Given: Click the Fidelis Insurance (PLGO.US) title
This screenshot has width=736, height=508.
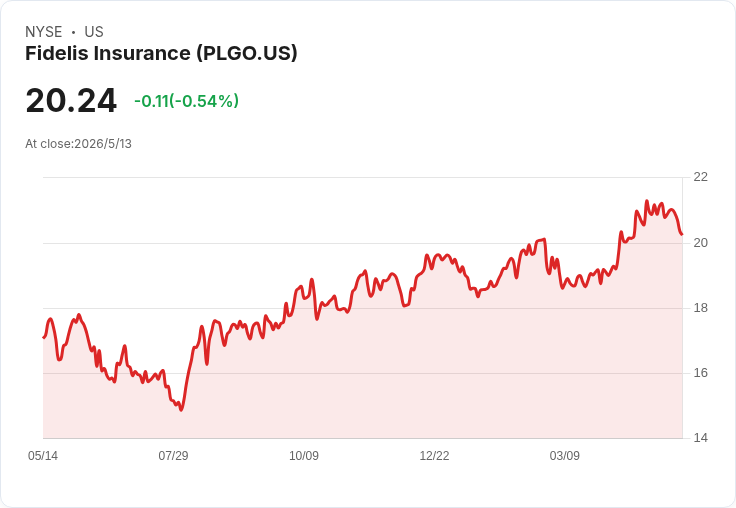Looking at the screenshot, I should pos(161,53).
